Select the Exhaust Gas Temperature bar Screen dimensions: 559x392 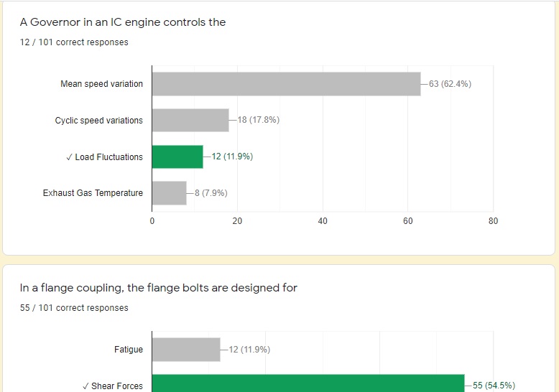click(170, 193)
